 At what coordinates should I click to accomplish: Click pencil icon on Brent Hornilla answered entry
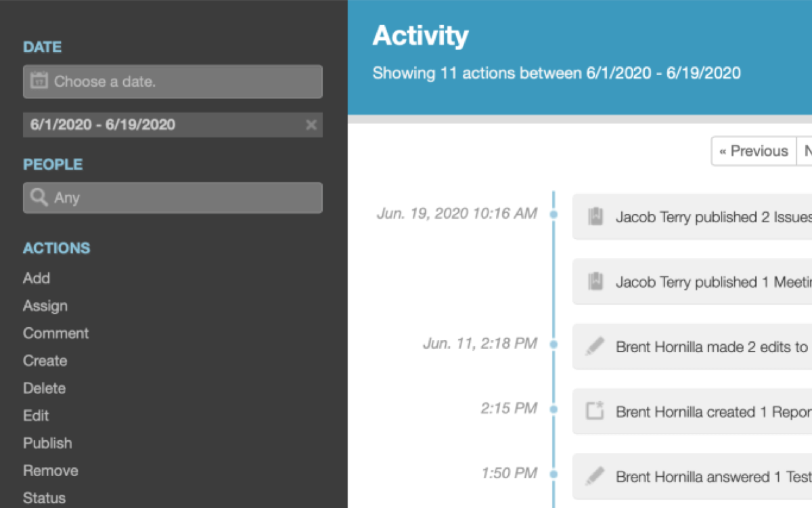click(595, 476)
